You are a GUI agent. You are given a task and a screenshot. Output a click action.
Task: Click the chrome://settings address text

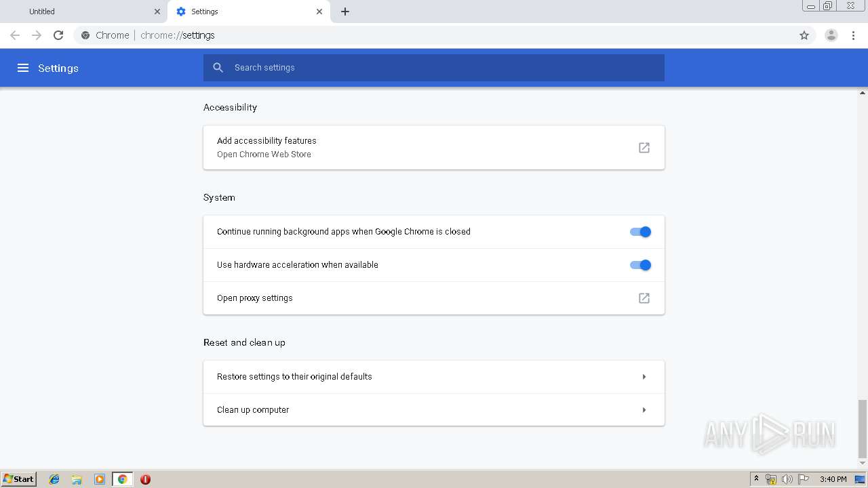(x=178, y=35)
